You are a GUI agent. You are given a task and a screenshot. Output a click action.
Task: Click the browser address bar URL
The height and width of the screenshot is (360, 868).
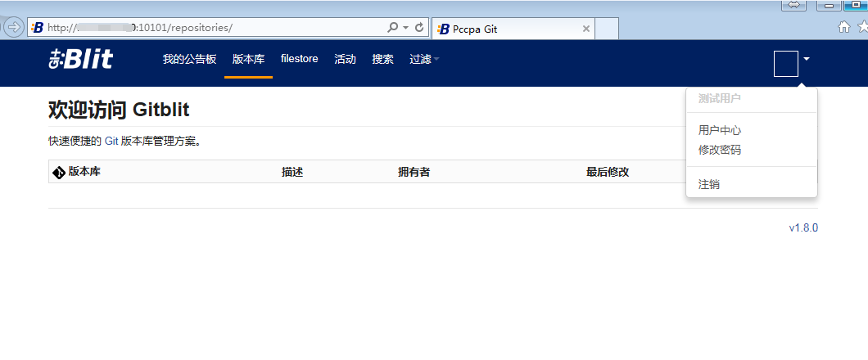[139, 27]
